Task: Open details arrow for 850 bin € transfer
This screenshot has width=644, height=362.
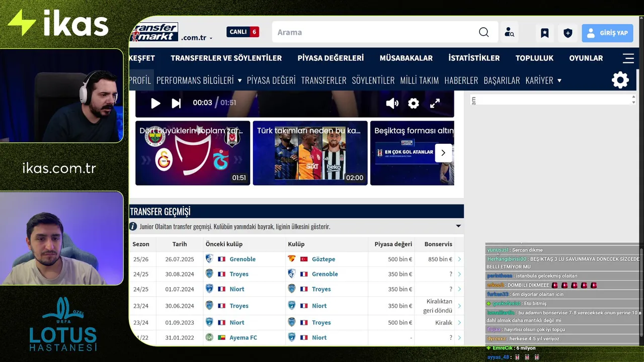Action: (x=459, y=259)
